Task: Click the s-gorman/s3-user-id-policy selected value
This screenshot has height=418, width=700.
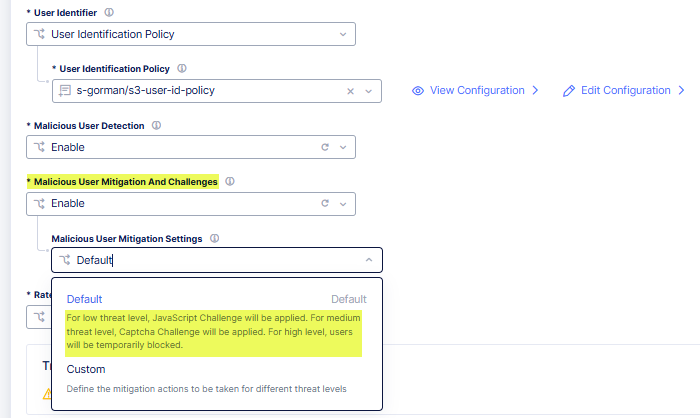Action: point(145,91)
